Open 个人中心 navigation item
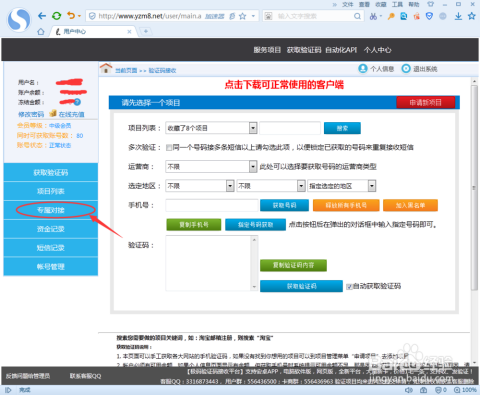Image resolution: width=480 pixels, height=395 pixels. coord(378,50)
